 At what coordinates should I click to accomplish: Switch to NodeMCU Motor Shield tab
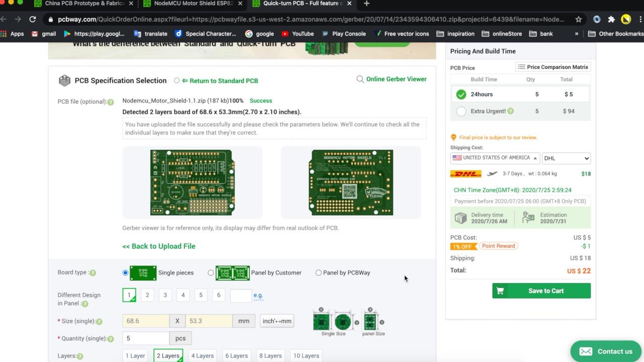tap(193, 4)
